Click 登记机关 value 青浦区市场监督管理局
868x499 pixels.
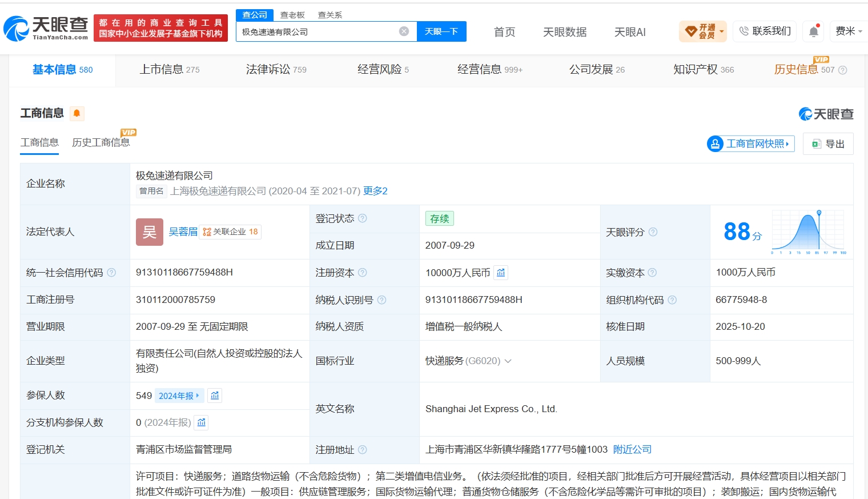pyautogui.click(x=184, y=450)
